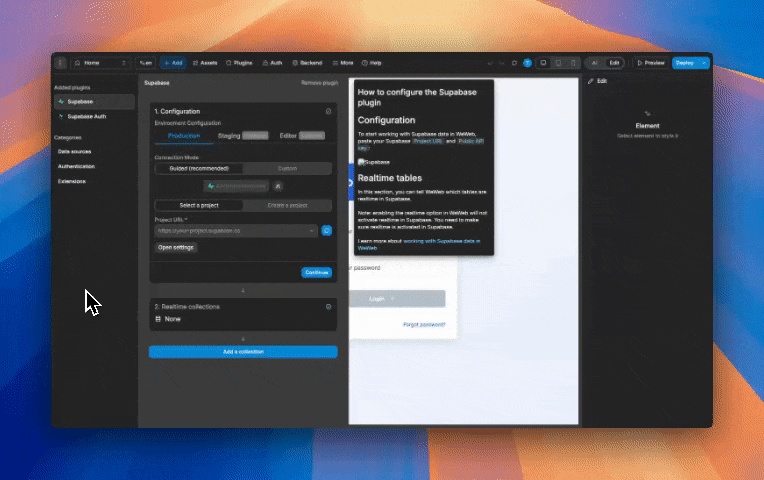
Task: Click Add a collection button
Action: click(243, 352)
